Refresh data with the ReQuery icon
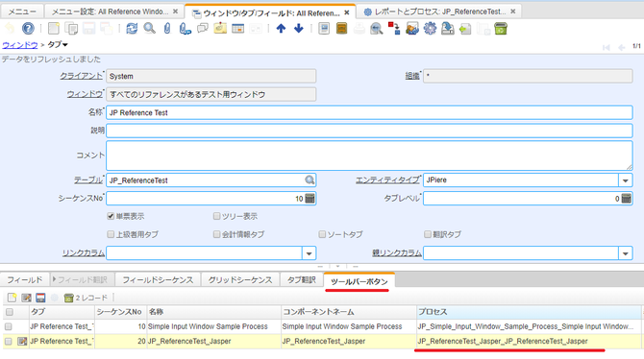This screenshot has height=359, width=644. (x=132, y=28)
